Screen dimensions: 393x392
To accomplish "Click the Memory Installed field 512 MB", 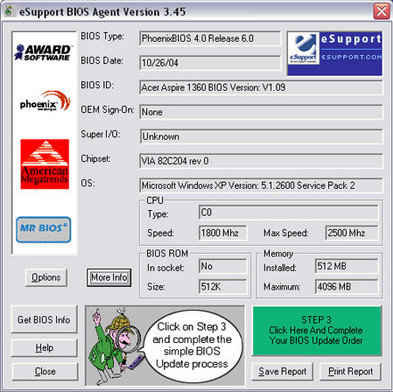I will click(347, 266).
